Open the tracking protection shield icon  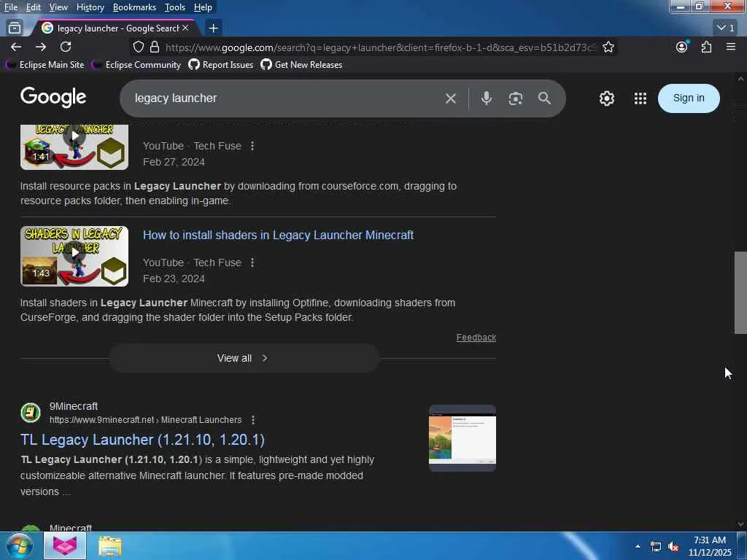[x=138, y=47]
